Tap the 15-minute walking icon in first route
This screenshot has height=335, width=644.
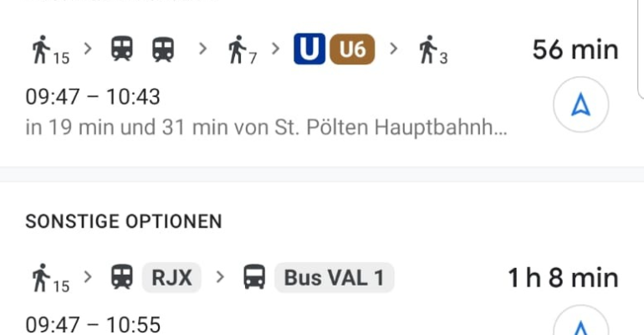tap(50, 49)
